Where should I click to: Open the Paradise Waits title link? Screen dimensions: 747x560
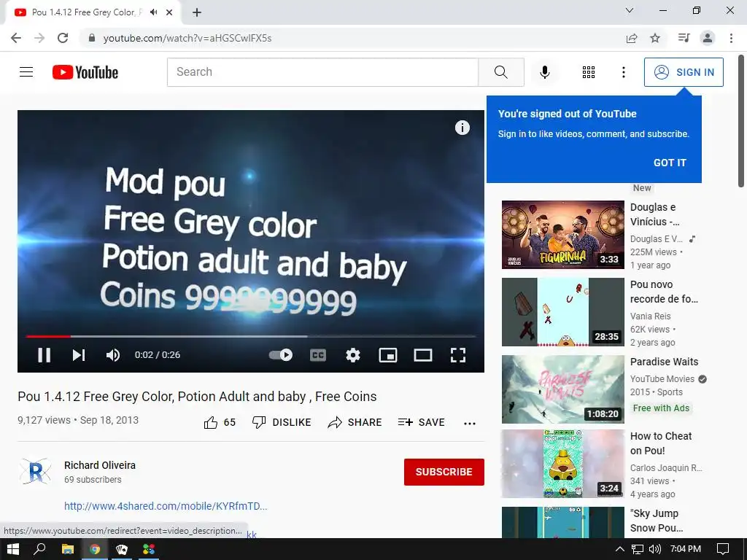[x=664, y=362]
